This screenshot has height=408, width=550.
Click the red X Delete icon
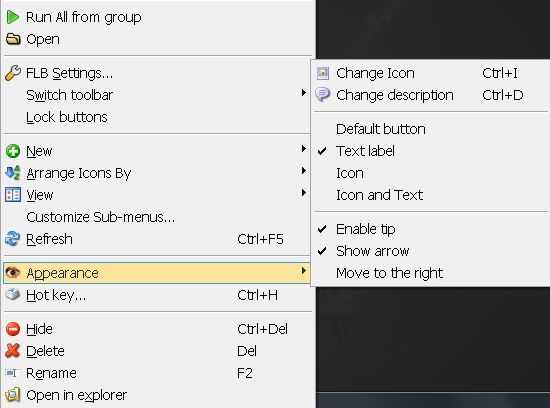[x=13, y=351]
